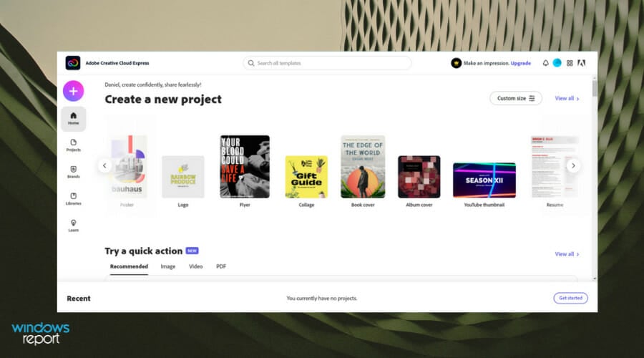Click the scrollbar down arrow
This screenshot has width=644, height=358.
click(x=595, y=279)
